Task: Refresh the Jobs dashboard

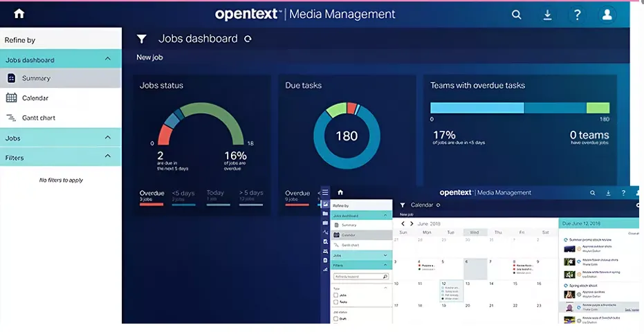Action: (248, 39)
